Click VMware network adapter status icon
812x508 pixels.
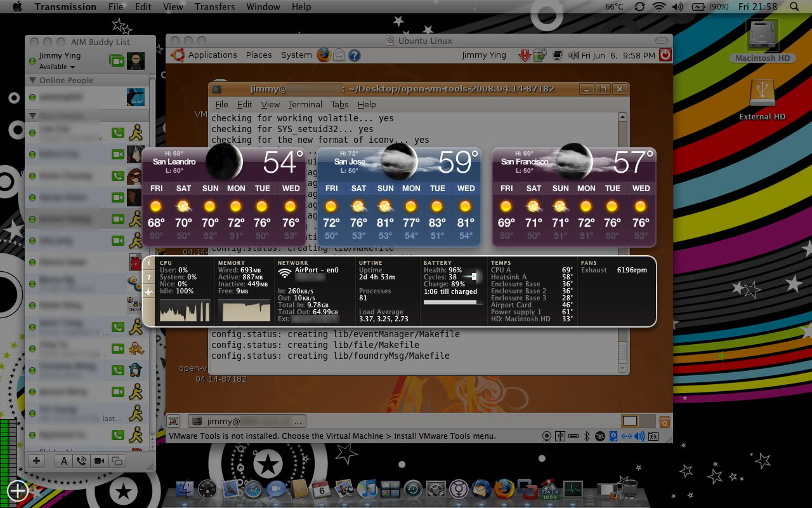coord(626,436)
